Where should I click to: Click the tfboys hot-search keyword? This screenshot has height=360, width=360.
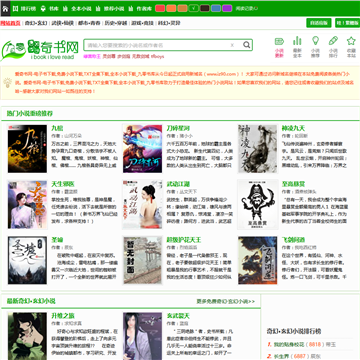157,56
